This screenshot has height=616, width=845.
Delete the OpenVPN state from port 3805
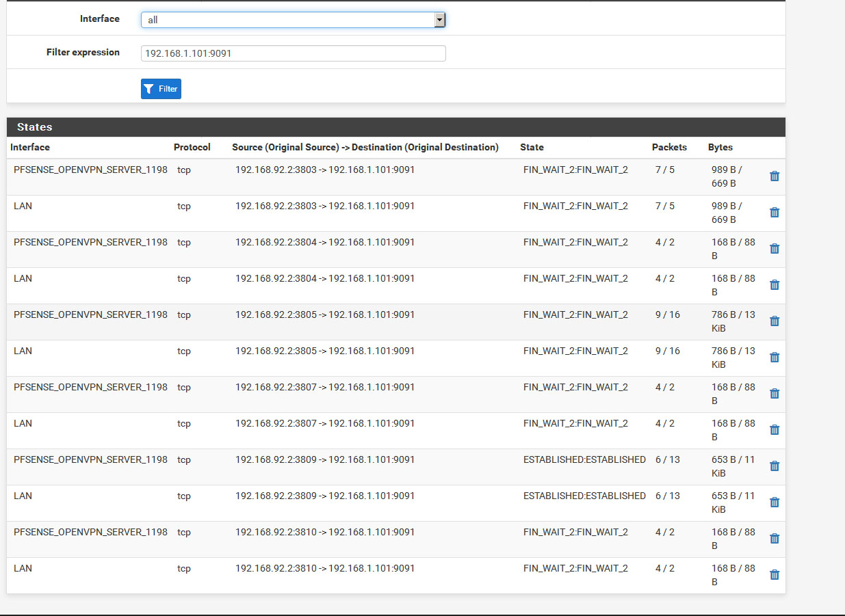point(774,321)
